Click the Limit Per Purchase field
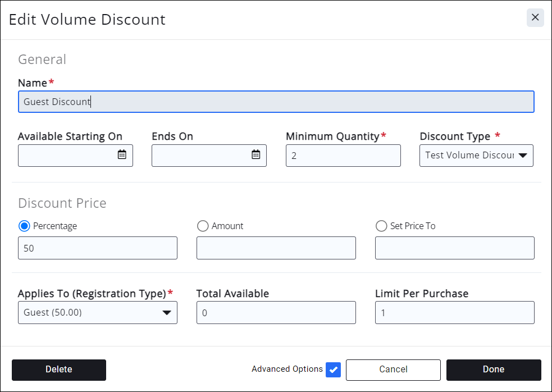Image resolution: width=552 pixels, height=392 pixels. 454,313
